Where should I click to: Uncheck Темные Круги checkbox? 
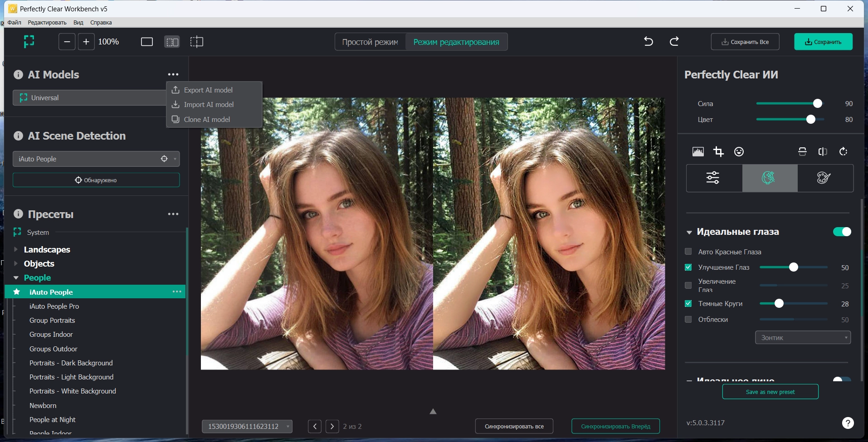pos(688,304)
